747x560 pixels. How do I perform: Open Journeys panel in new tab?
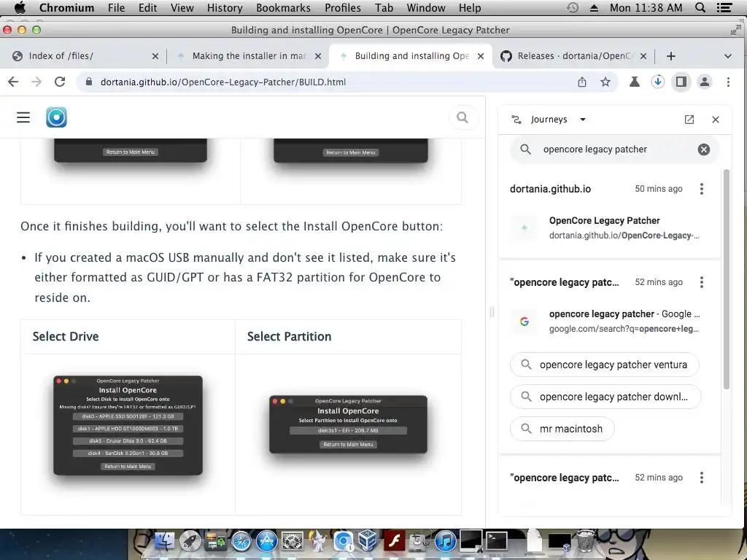point(689,120)
